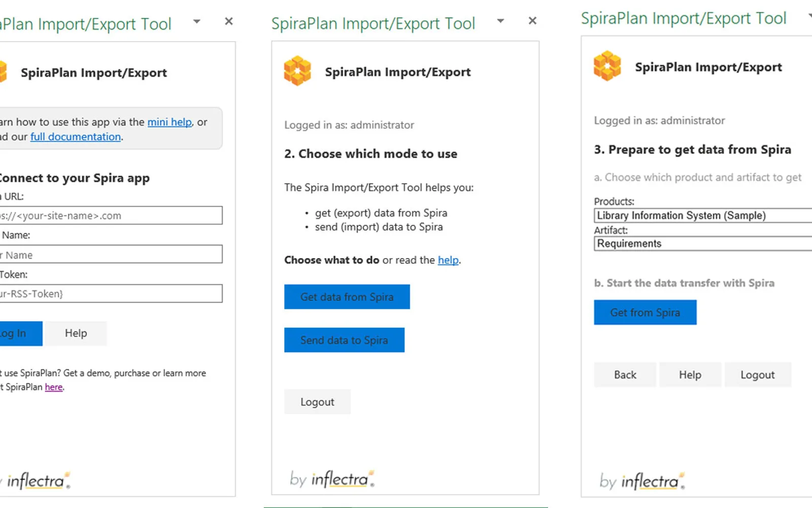Image resolution: width=812 pixels, height=508 pixels.
Task: Open the Artifact dropdown showing Requirements
Action: (703, 244)
